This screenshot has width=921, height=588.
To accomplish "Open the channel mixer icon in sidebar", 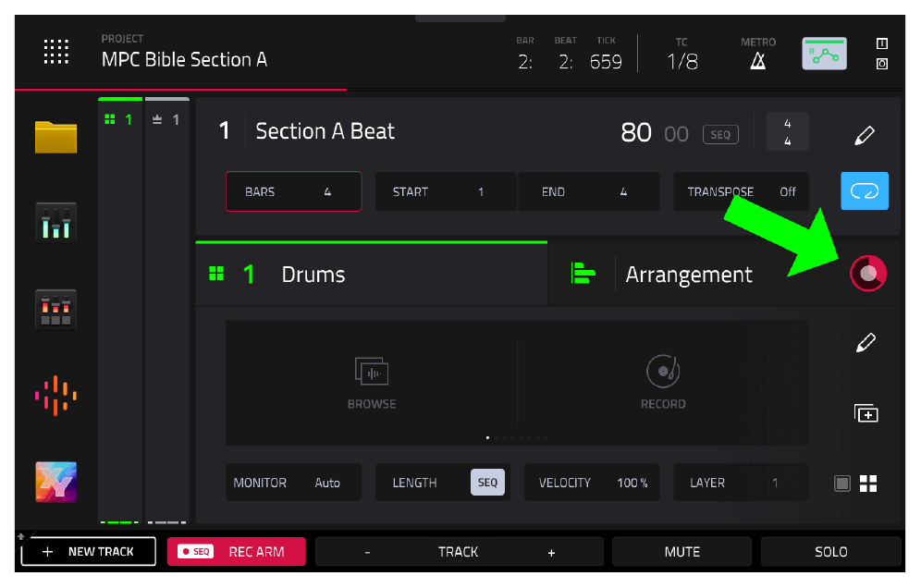I will pyautogui.click(x=55, y=223).
